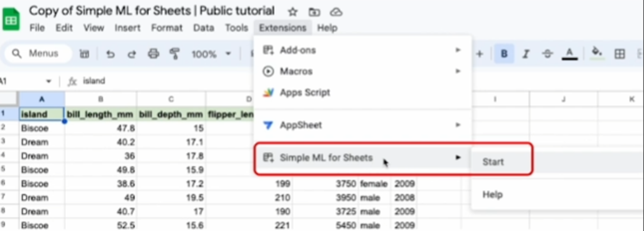Image resolution: width=644 pixels, height=231 pixels.
Task: Check the cloud save status icon
Action: (x=336, y=12)
